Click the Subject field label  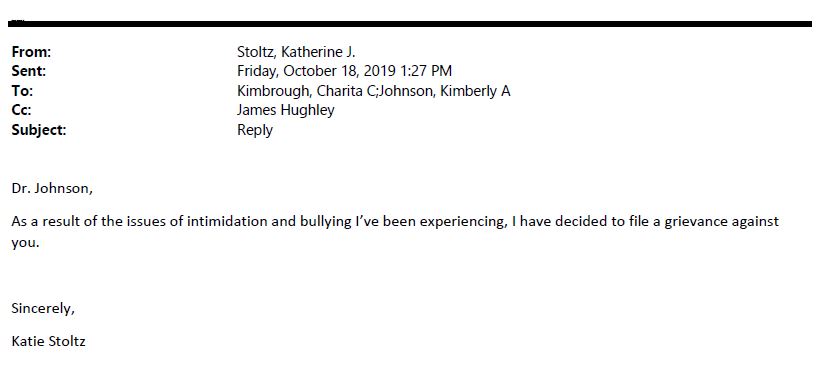click(39, 130)
